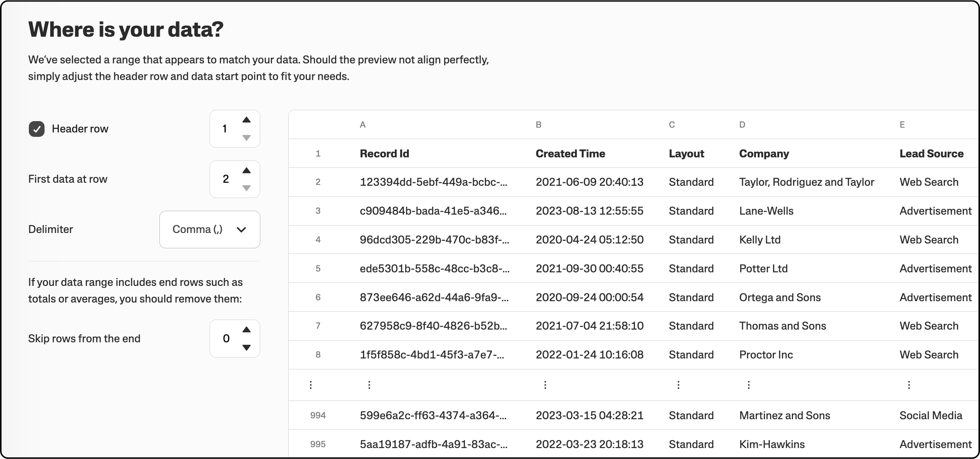Click column letter A in preview

point(362,125)
